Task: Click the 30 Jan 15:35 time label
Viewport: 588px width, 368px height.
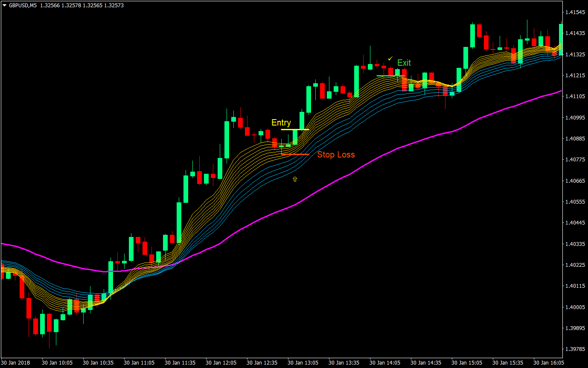Action: point(508,363)
